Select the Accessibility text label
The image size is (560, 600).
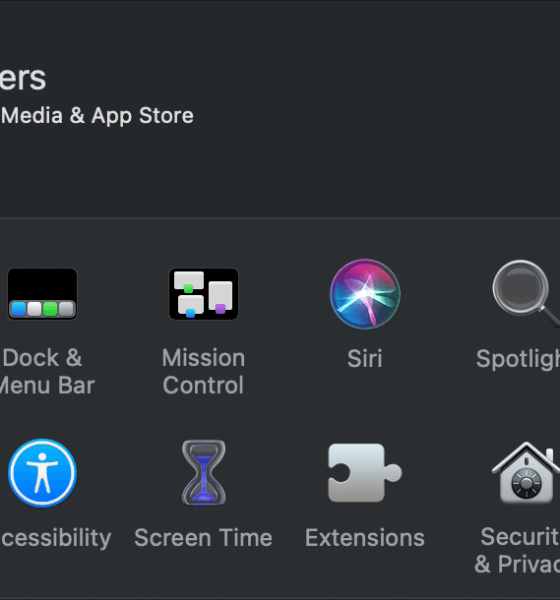coord(56,538)
